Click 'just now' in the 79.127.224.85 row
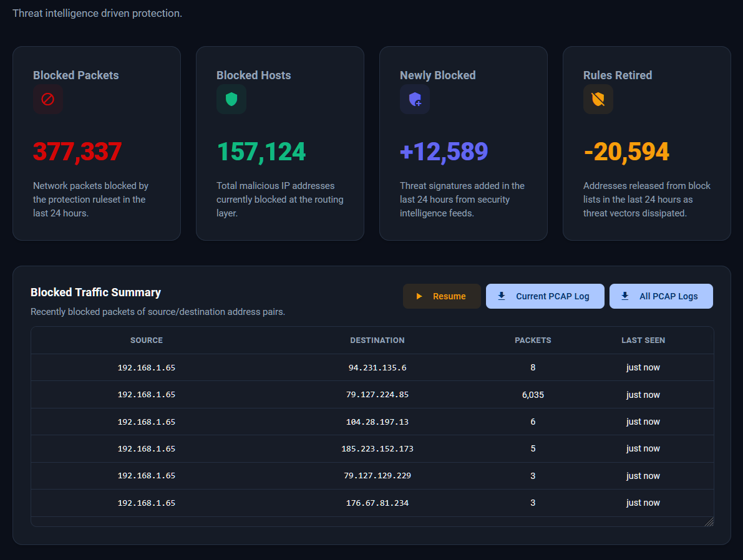The width and height of the screenshot is (743, 560). (643, 395)
